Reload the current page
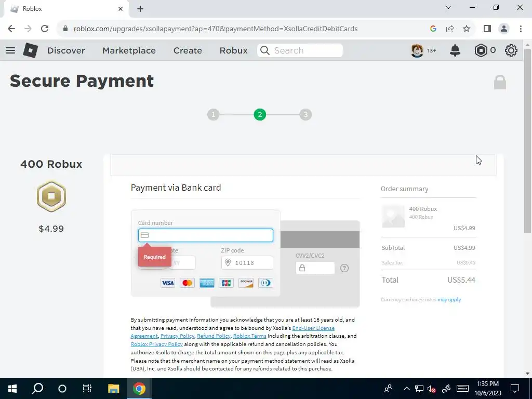This screenshot has width=532, height=399. 45,29
